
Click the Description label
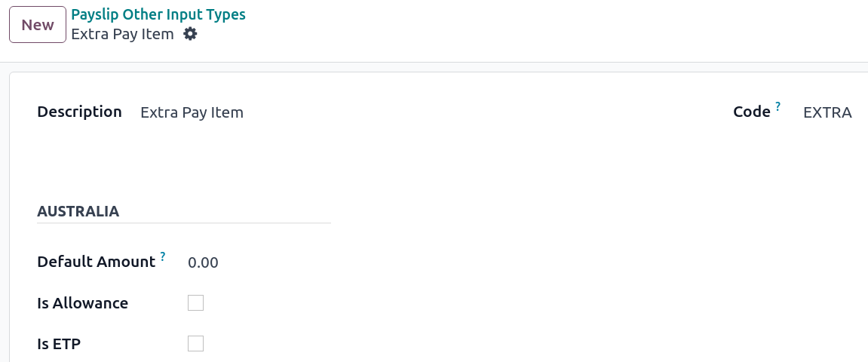79,112
